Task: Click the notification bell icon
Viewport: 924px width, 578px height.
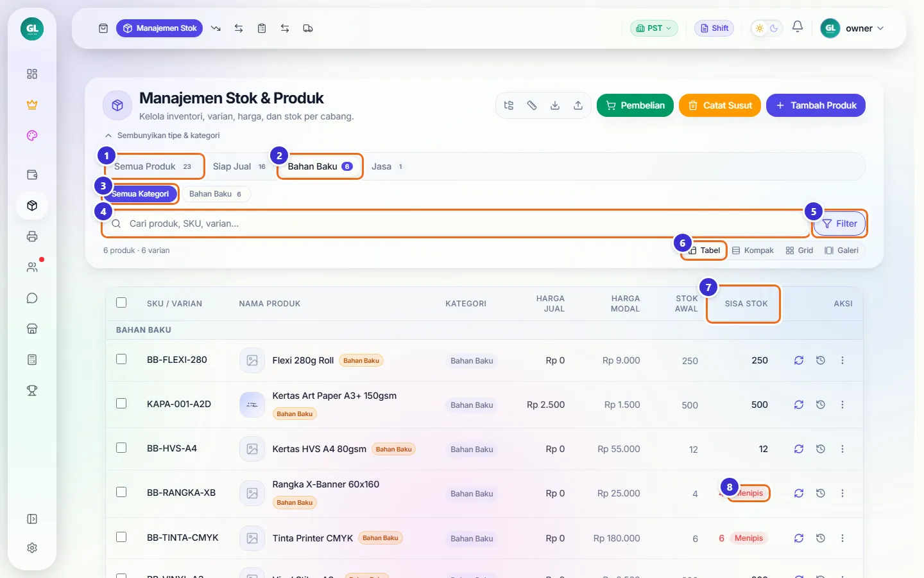Action: coord(798,27)
